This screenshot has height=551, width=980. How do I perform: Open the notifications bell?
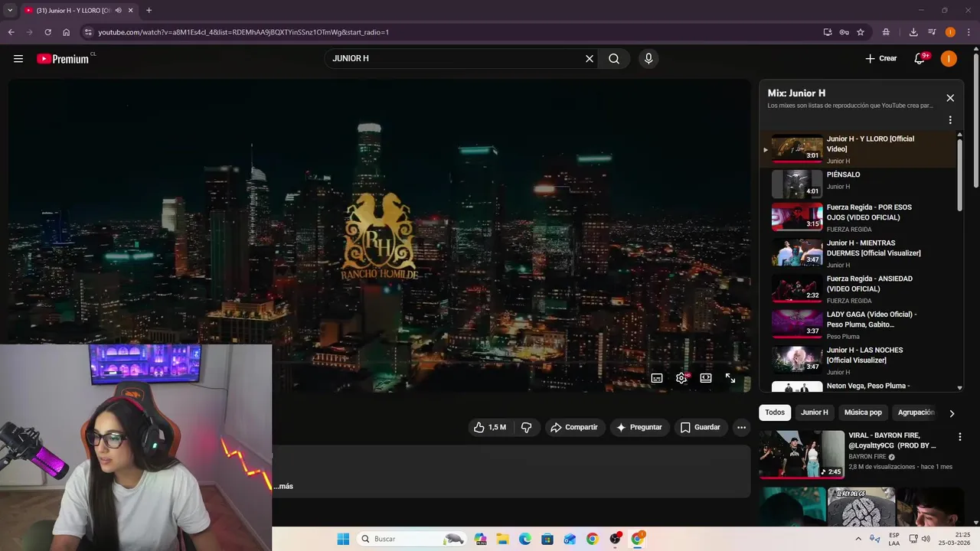(x=920, y=58)
